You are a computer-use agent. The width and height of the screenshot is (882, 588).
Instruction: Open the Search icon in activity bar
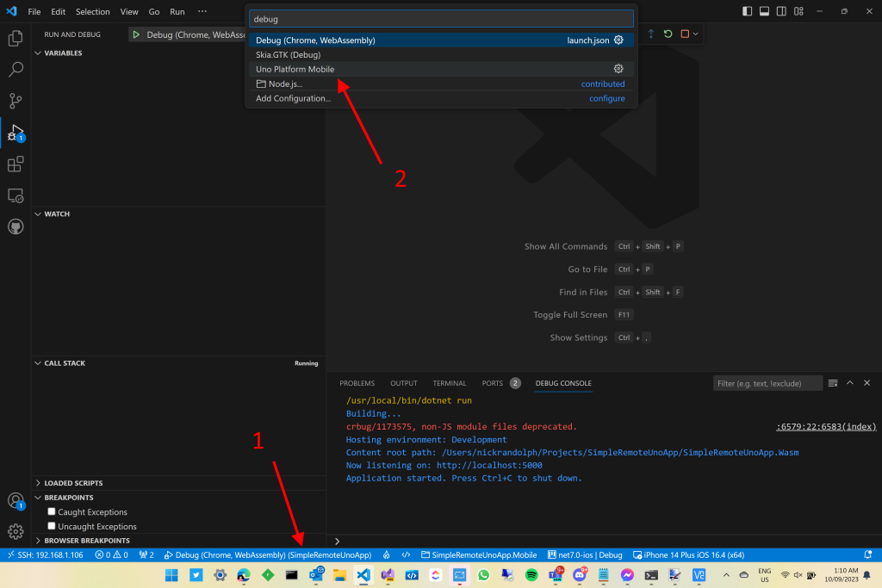[16, 69]
